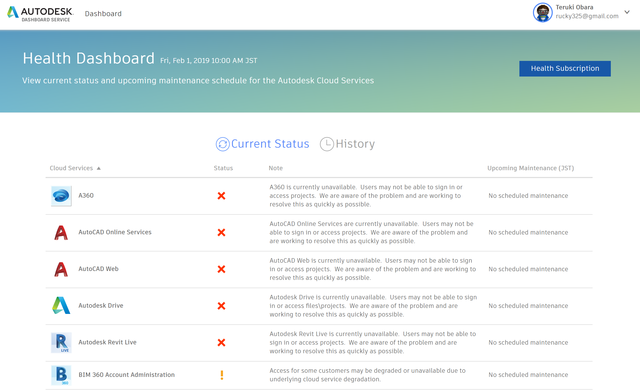640x392 pixels.
Task: Click BIM 360 Account Administration's maintenance cell
Action: [x=528, y=375]
